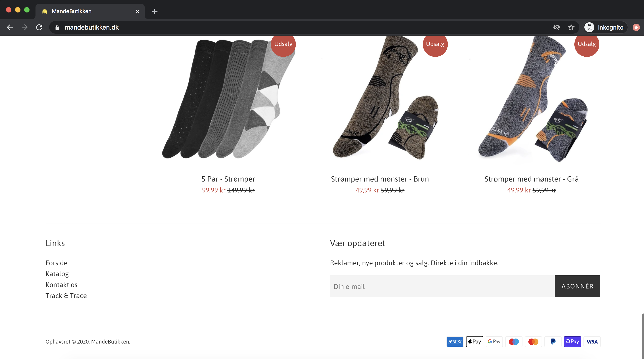Image resolution: width=644 pixels, height=359 pixels.
Task: Click the padlock site info icon
Action: 57,28
